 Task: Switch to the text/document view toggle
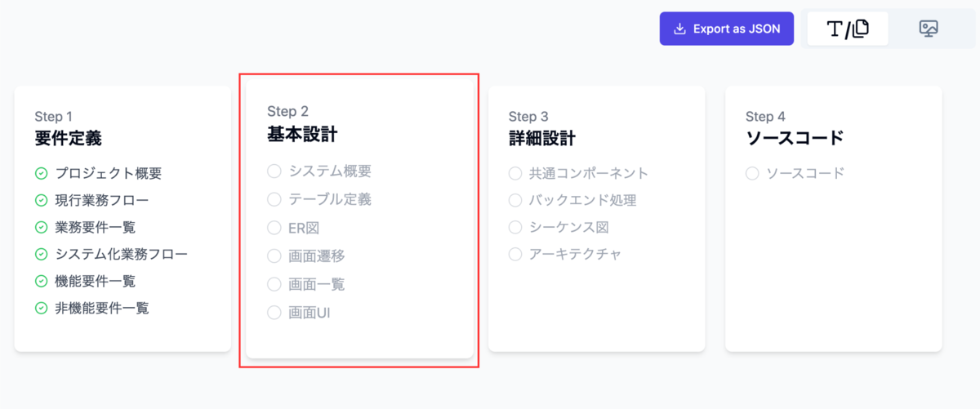tap(848, 29)
